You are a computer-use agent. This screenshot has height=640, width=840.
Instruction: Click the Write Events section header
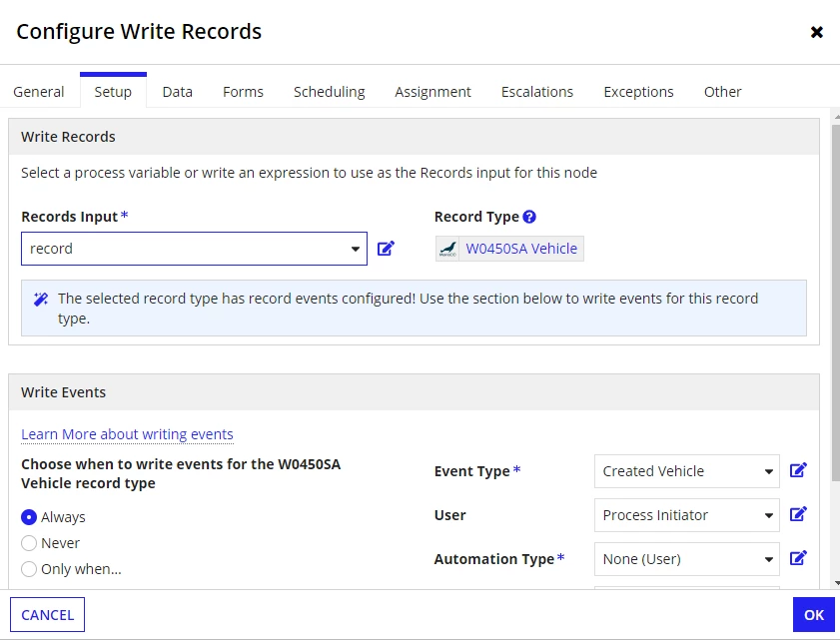414,392
